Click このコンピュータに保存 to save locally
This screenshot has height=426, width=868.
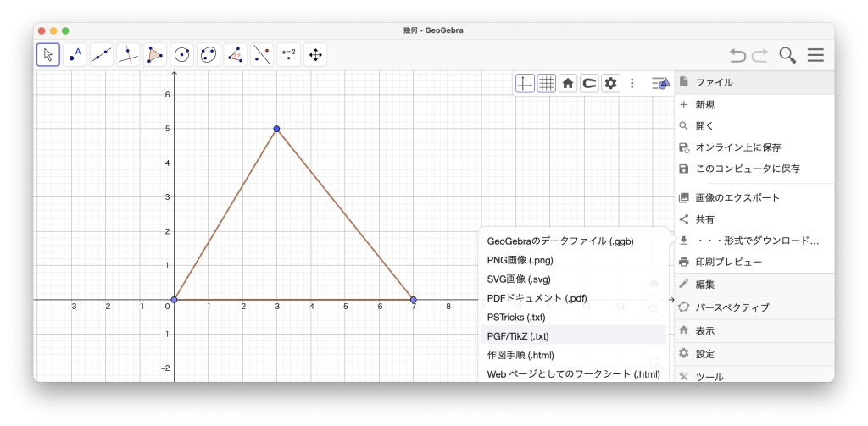coord(747,169)
